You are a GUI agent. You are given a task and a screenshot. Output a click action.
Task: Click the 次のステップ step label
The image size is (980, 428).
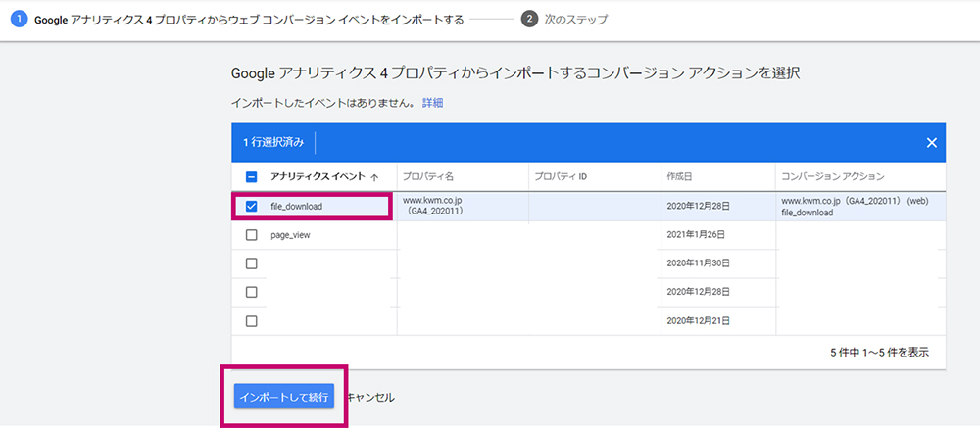click(x=575, y=20)
